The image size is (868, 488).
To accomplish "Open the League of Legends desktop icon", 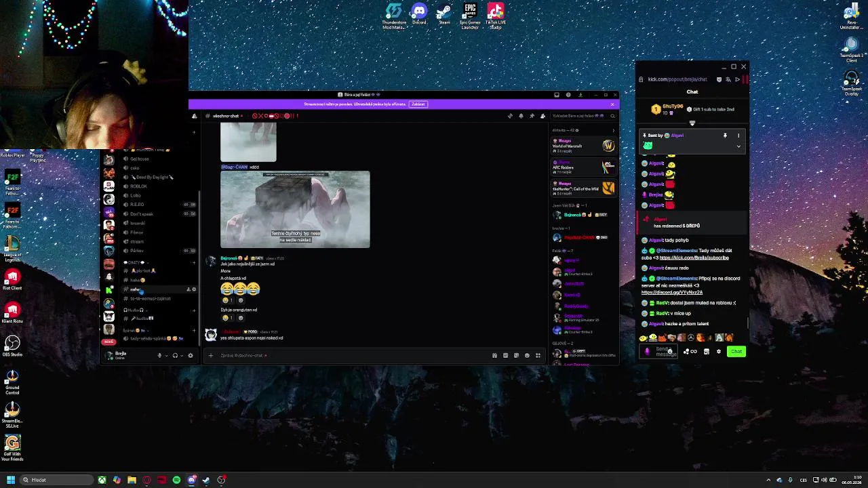I will pyautogui.click(x=12, y=247).
